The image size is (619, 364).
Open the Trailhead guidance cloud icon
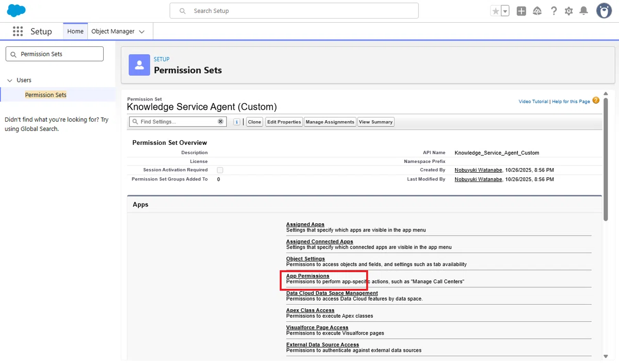[537, 11]
